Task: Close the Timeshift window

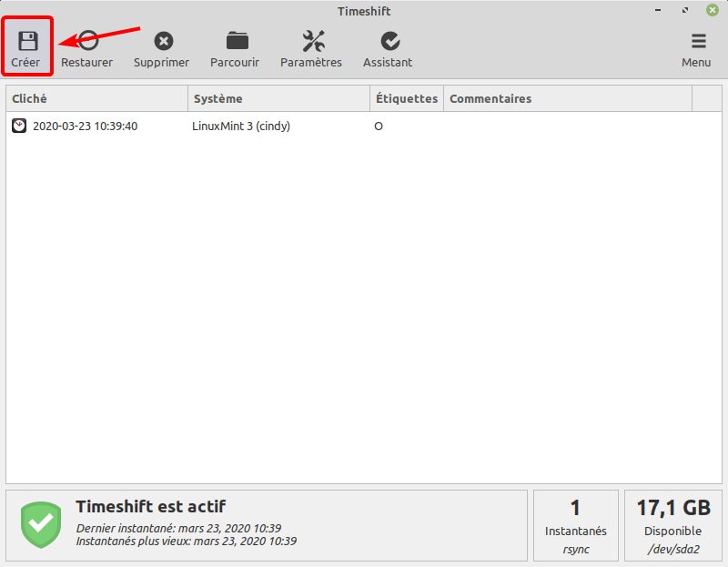Action: coord(712,10)
